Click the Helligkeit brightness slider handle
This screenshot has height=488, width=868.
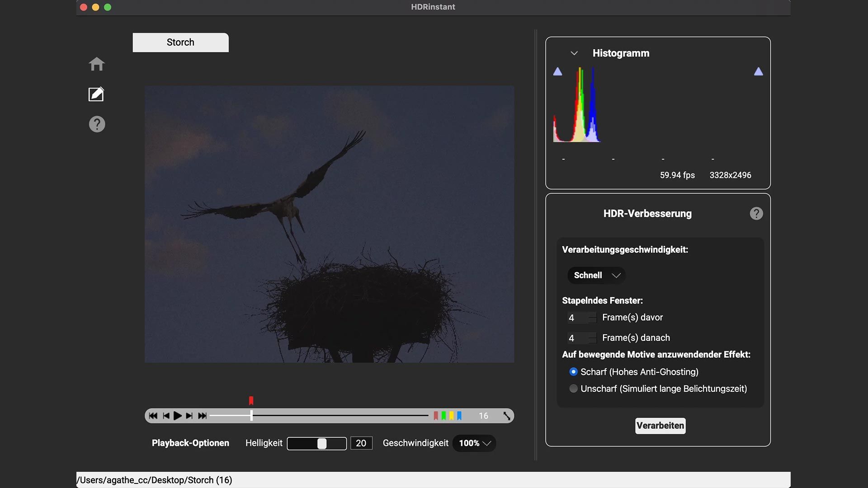click(x=322, y=443)
